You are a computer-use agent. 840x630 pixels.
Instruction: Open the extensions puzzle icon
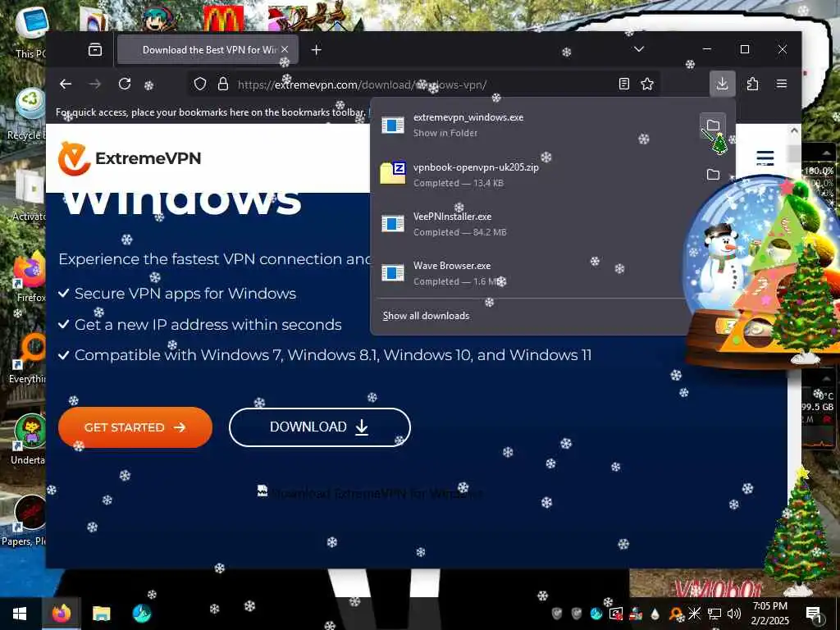[x=752, y=84]
